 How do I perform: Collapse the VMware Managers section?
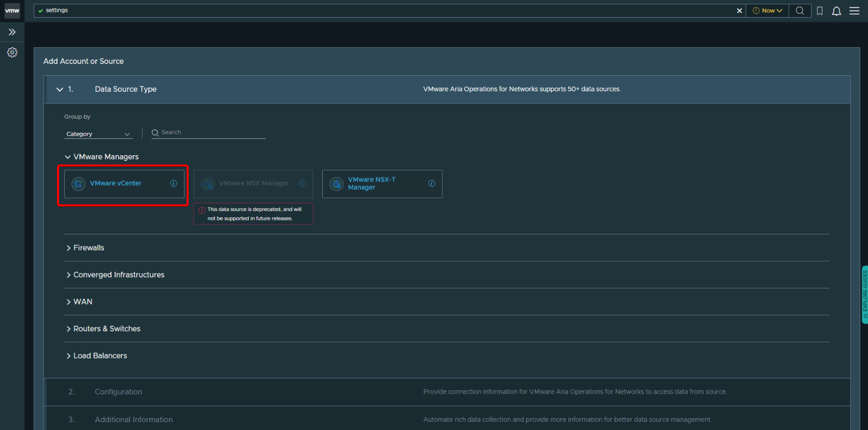tap(68, 157)
